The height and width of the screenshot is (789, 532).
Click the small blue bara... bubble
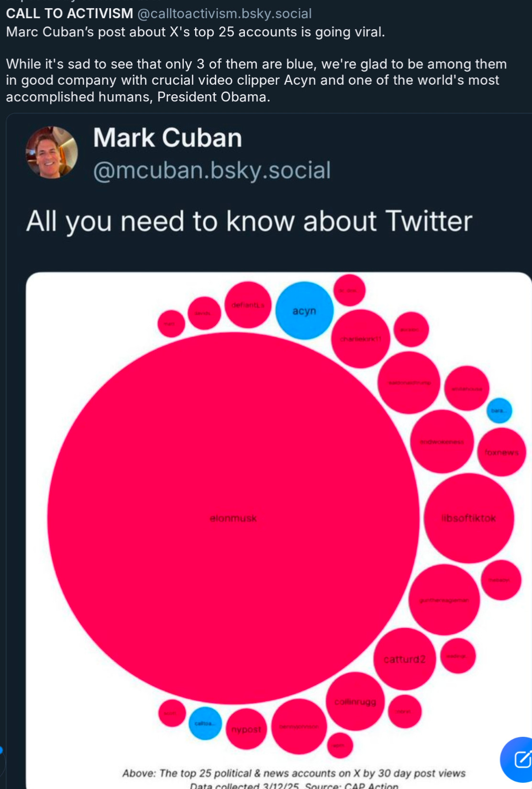[499, 411]
